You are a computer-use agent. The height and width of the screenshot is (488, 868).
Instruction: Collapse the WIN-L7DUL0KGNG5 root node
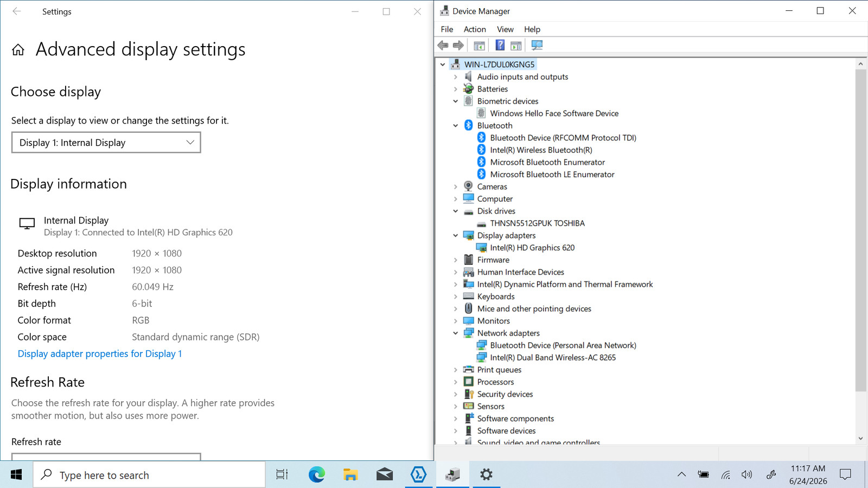443,65
